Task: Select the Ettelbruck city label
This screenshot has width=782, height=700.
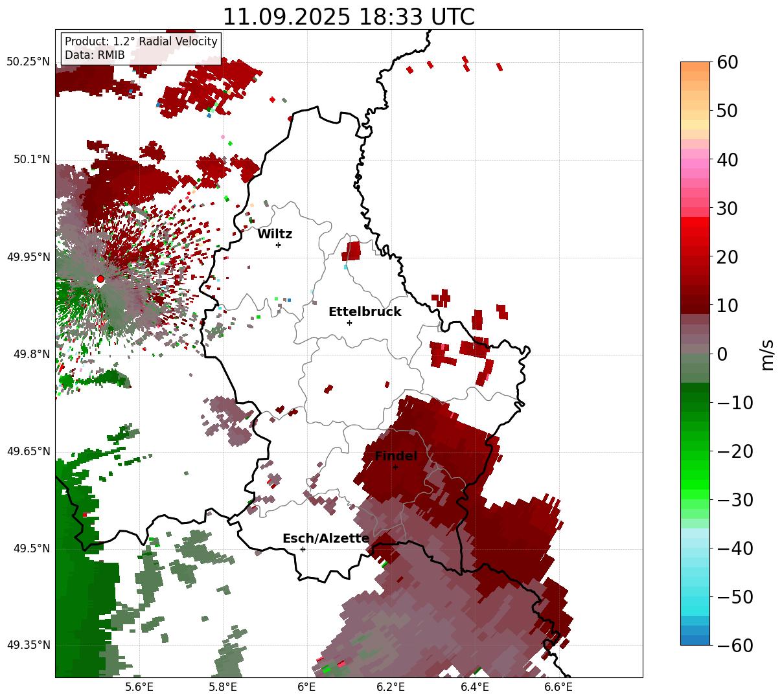Action: click(365, 311)
